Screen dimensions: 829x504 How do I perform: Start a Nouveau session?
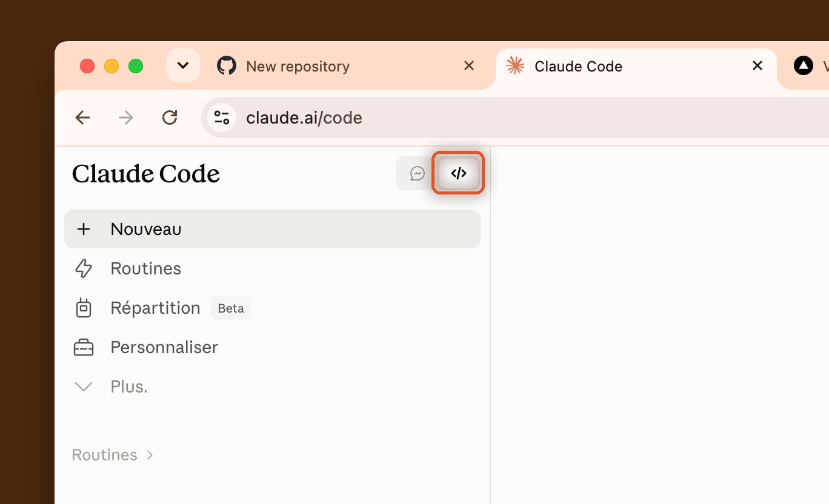click(x=272, y=229)
